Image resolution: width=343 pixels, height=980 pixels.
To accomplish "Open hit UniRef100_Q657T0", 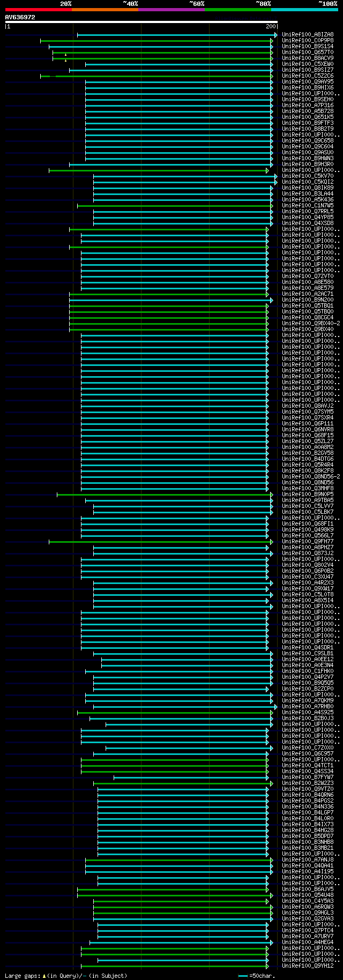I will pyautogui.click(x=308, y=53).
